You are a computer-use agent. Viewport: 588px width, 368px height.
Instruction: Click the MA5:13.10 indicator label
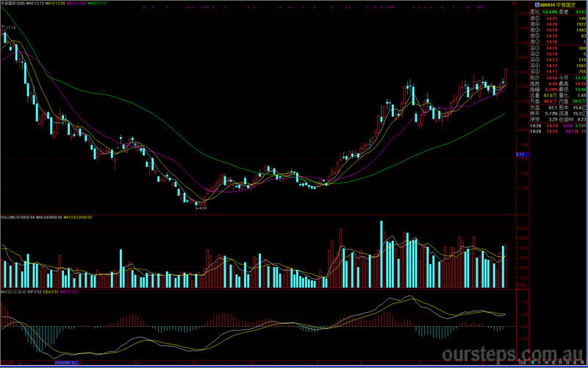pyautogui.click(x=35, y=4)
